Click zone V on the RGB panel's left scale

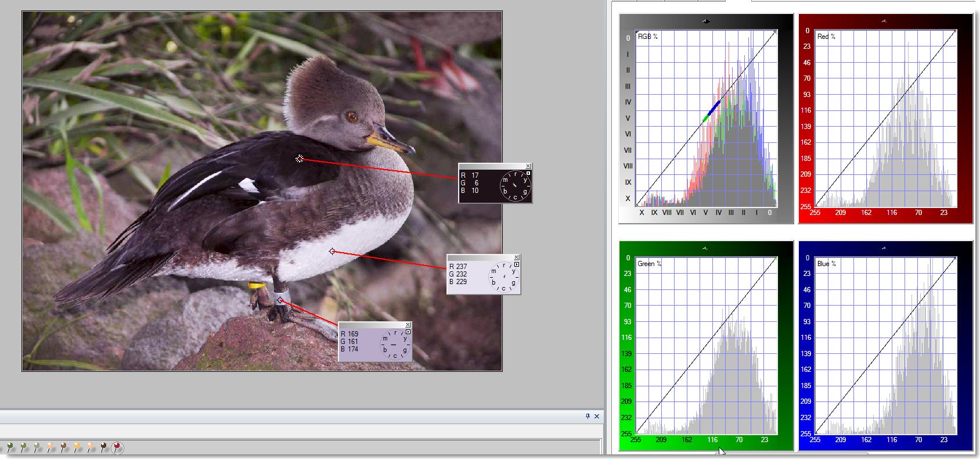(628, 118)
